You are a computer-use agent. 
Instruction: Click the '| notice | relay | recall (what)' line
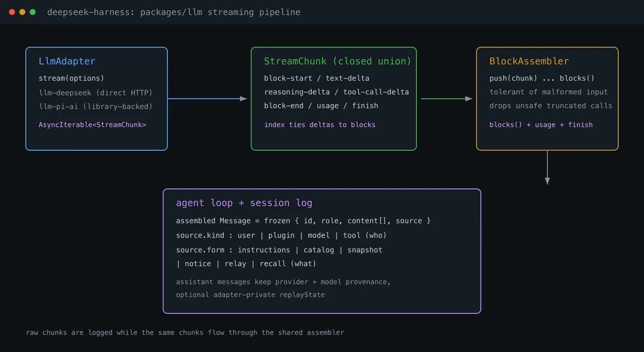246,264
